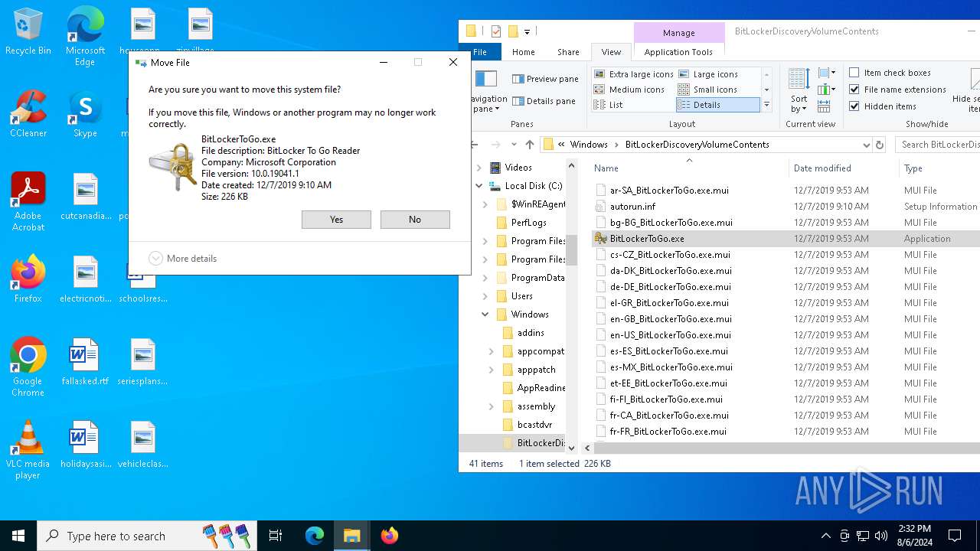
Task: Switch layout to Extra large icons
Action: (x=634, y=74)
